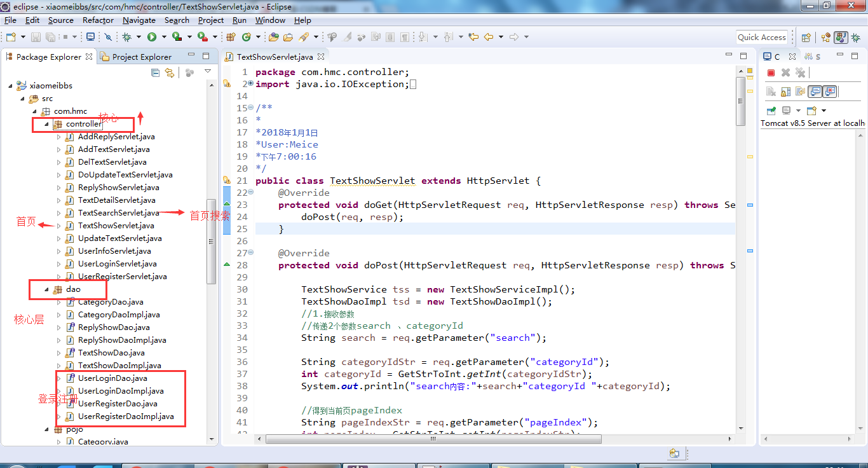Click New Java Package toolbar icon
This screenshot has height=468, width=868.
[x=231, y=37]
